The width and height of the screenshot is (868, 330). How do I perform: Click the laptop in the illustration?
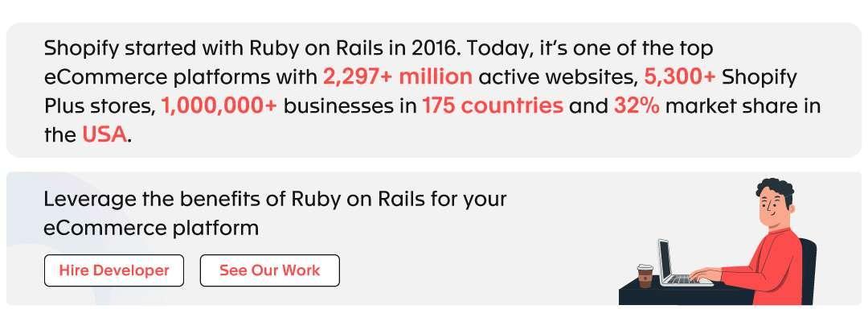678,262
